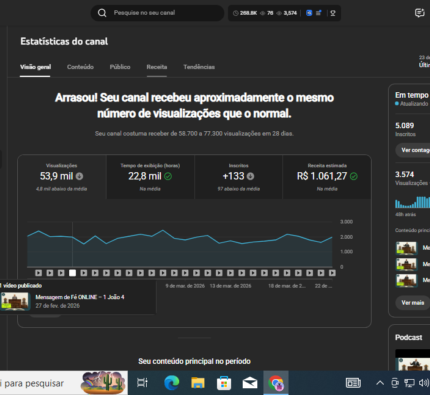Open the Público tab
The height and width of the screenshot is (395, 430).
tap(120, 67)
